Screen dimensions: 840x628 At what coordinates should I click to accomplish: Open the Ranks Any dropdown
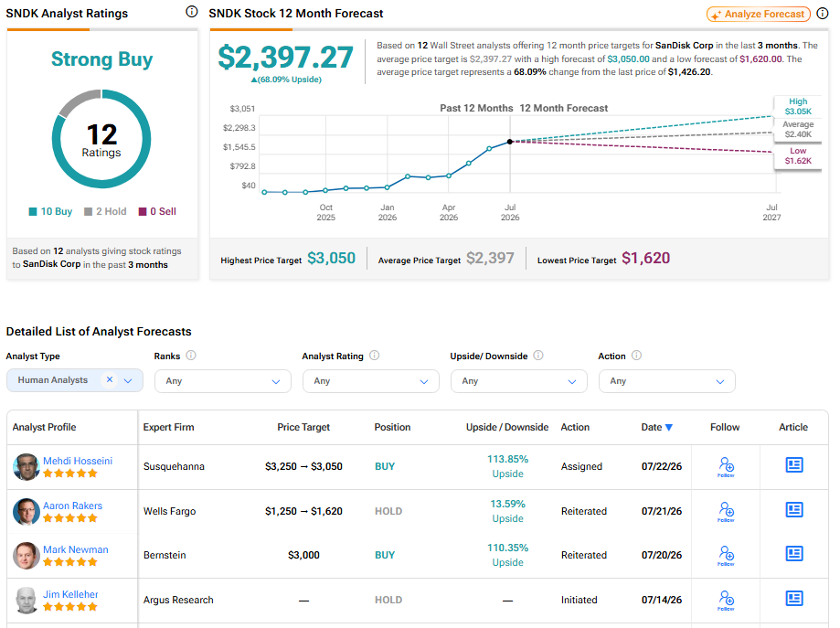(x=223, y=381)
